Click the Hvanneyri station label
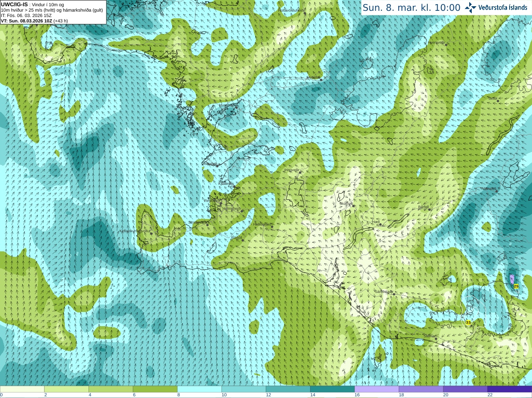The image size is (532, 398). point(228,106)
